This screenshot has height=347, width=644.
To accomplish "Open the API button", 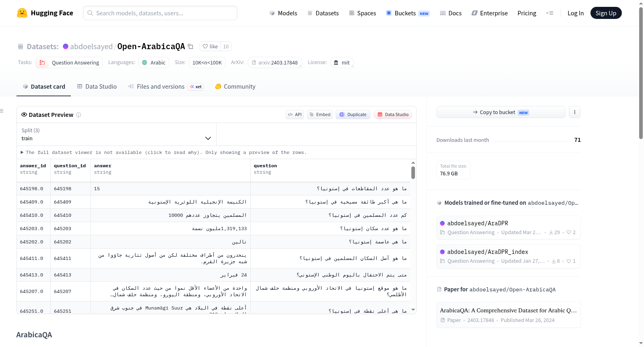I will pyautogui.click(x=295, y=114).
